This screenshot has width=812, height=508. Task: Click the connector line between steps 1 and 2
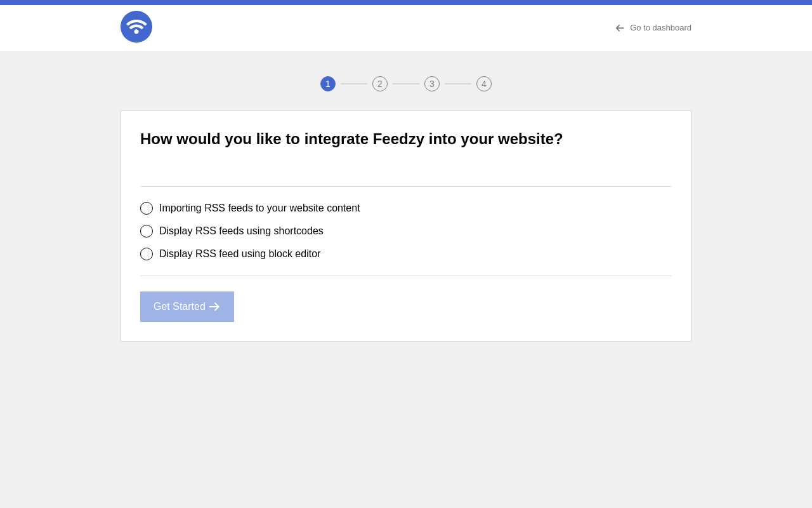[354, 84]
